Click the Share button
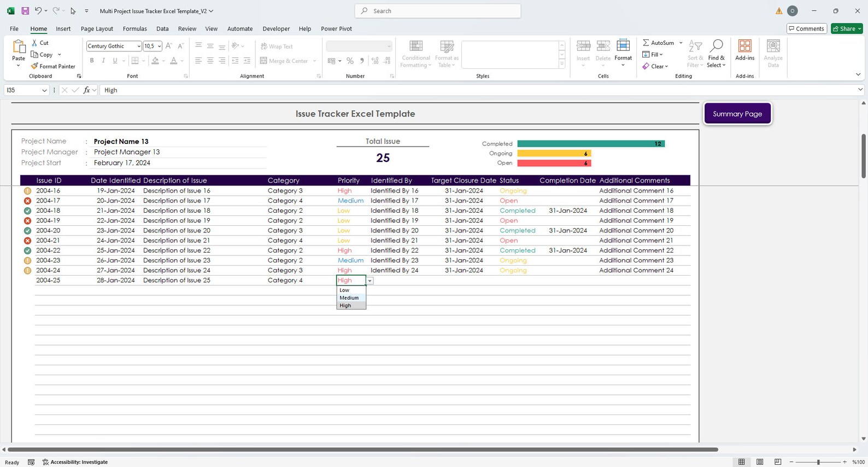Viewport: 868px width, 467px height. pos(847,28)
